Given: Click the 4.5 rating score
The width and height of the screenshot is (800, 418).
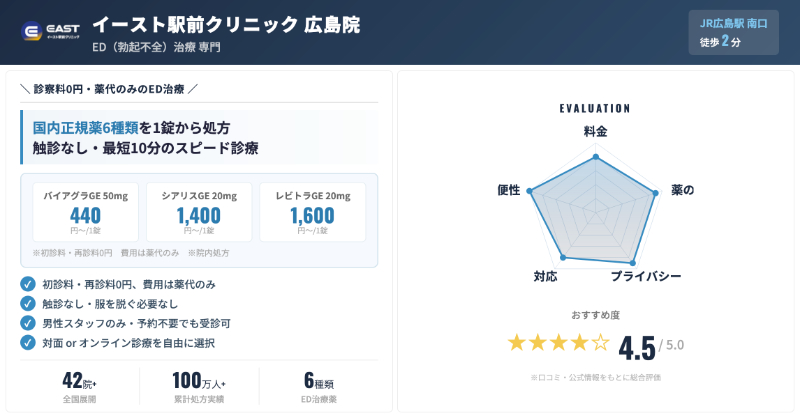Looking at the screenshot, I should 637,347.
